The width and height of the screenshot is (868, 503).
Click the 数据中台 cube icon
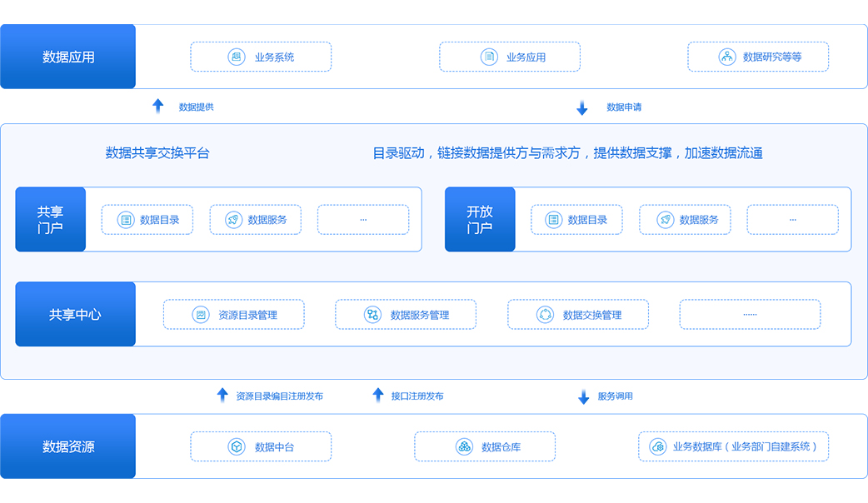tap(237, 447)
